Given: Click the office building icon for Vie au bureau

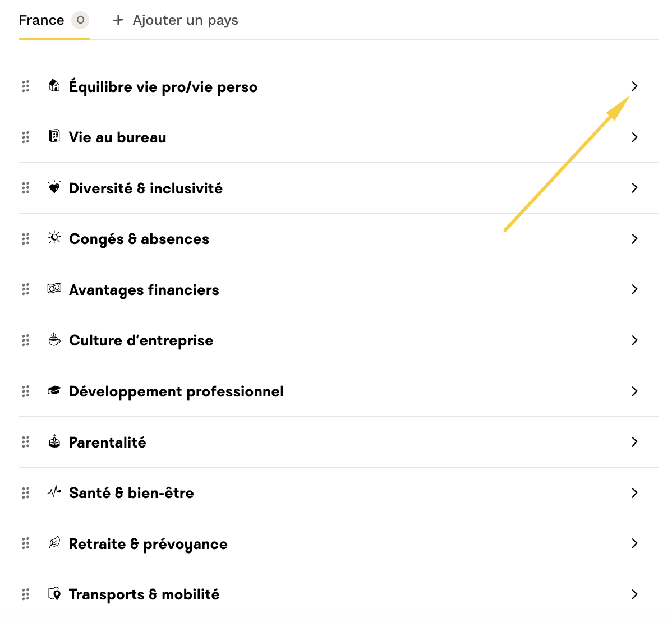Looking at the screenshot, I should [x=54, y=136].
